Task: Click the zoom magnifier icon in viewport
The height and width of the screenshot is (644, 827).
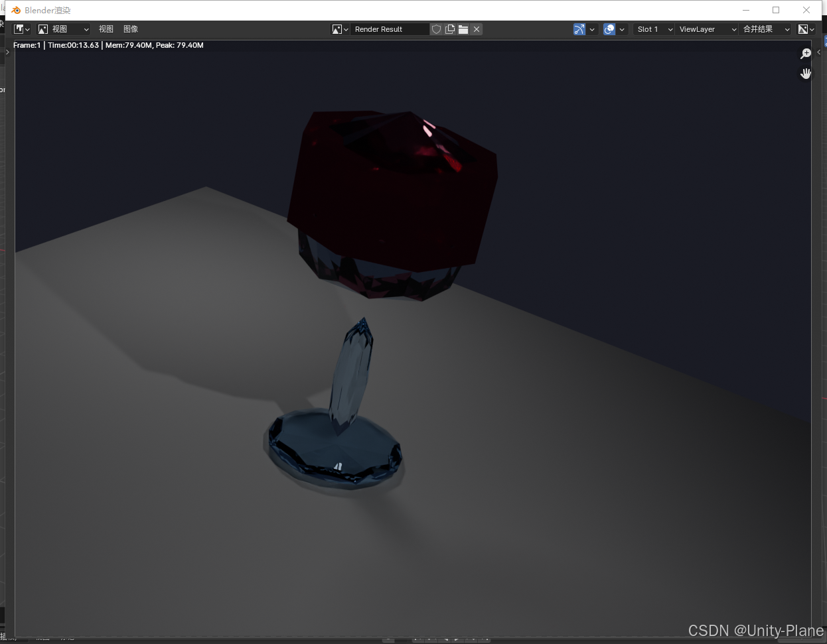Action: pyautogui.click(x=806, y=54)
